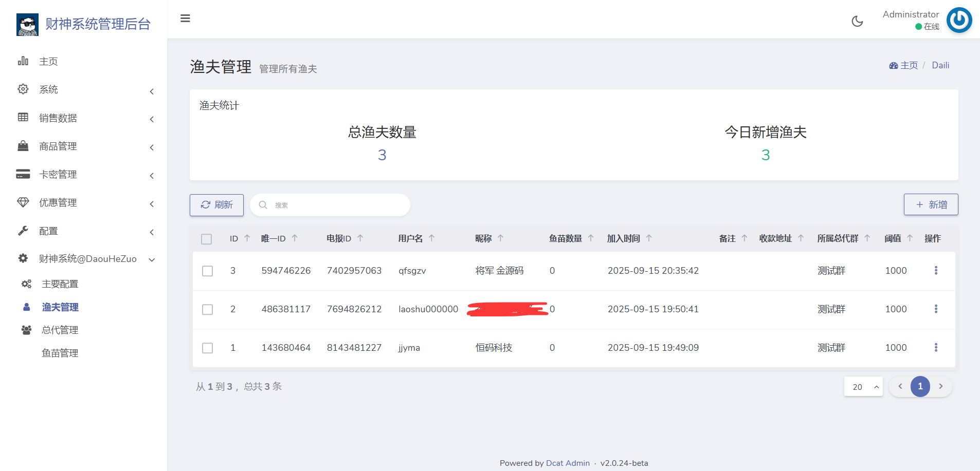980x471 pixels.
Task: Select the checkbox for row ID 3
Action: [x=208, y=271]
